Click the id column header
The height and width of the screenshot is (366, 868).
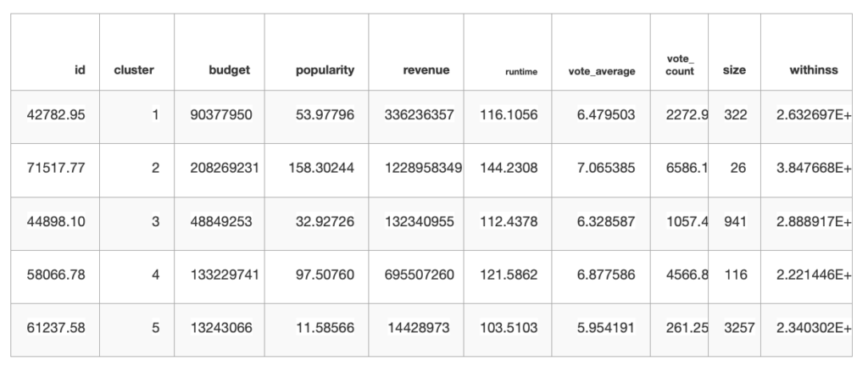click(81, 70)
